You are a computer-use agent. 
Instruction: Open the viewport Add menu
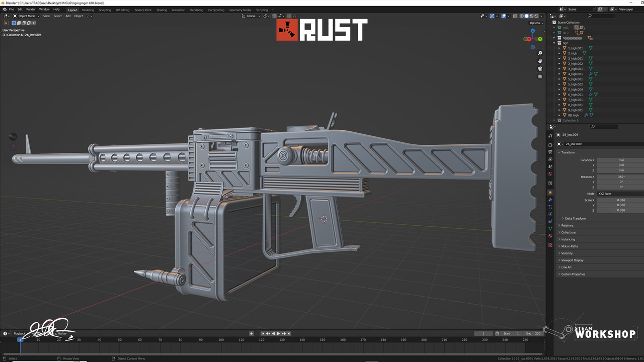68,16
